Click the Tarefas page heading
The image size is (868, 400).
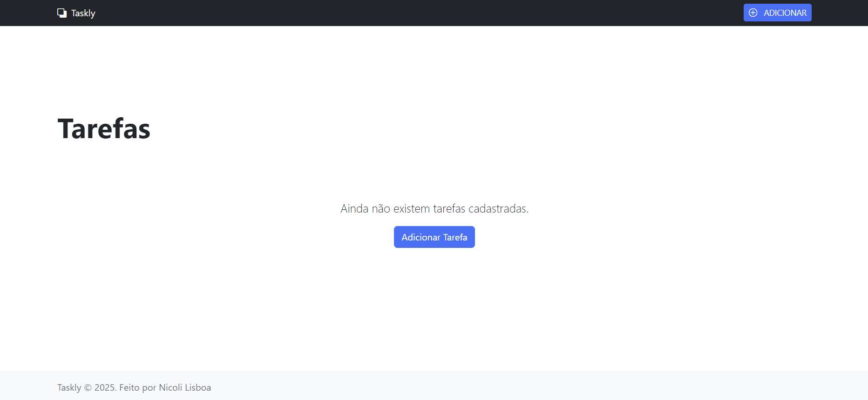104,129
